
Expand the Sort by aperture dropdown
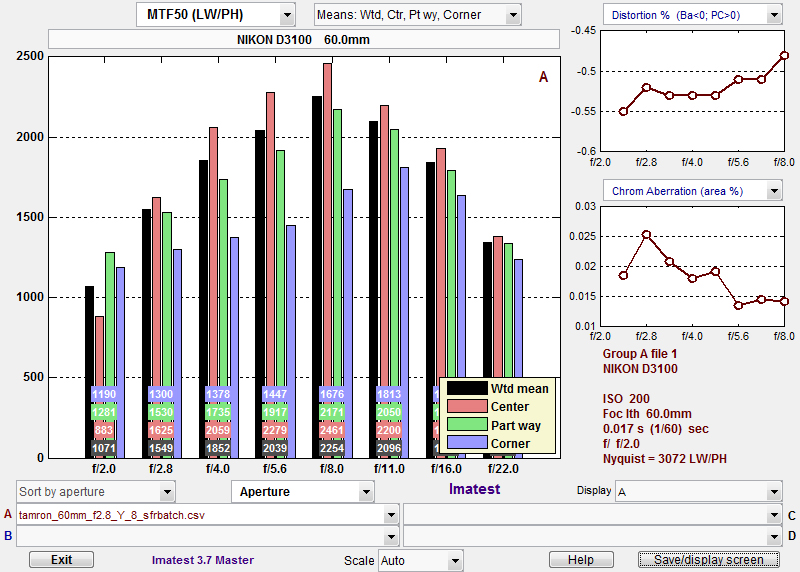(95, 492)
